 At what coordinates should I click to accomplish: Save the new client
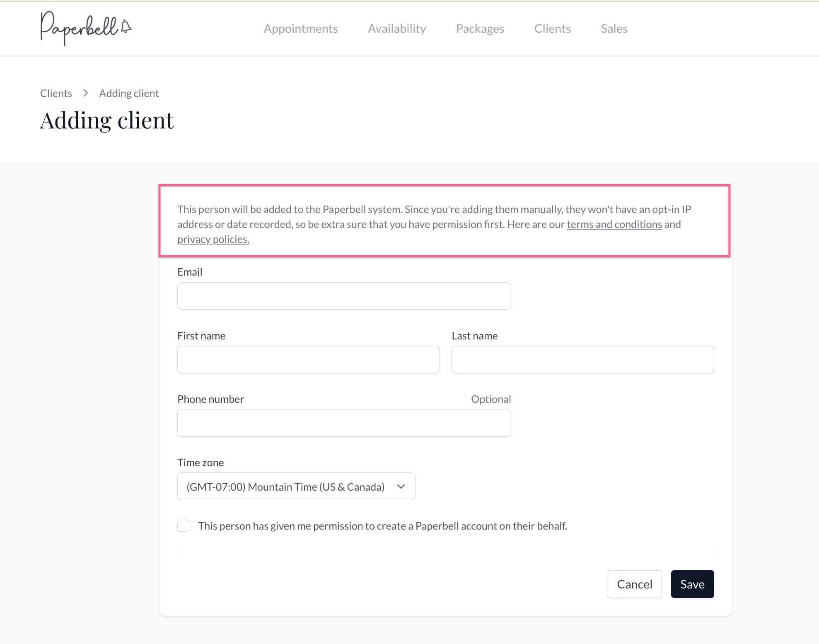692,584
